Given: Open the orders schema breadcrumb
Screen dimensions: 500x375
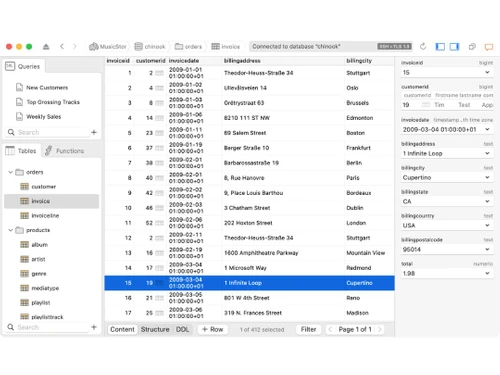Looking at the screenshot, I should tap(188, 47).
